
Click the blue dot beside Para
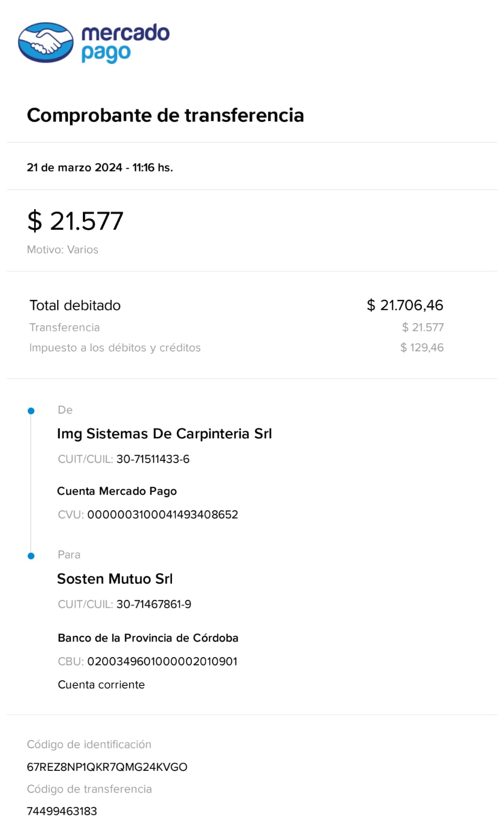tap(31, 556)
